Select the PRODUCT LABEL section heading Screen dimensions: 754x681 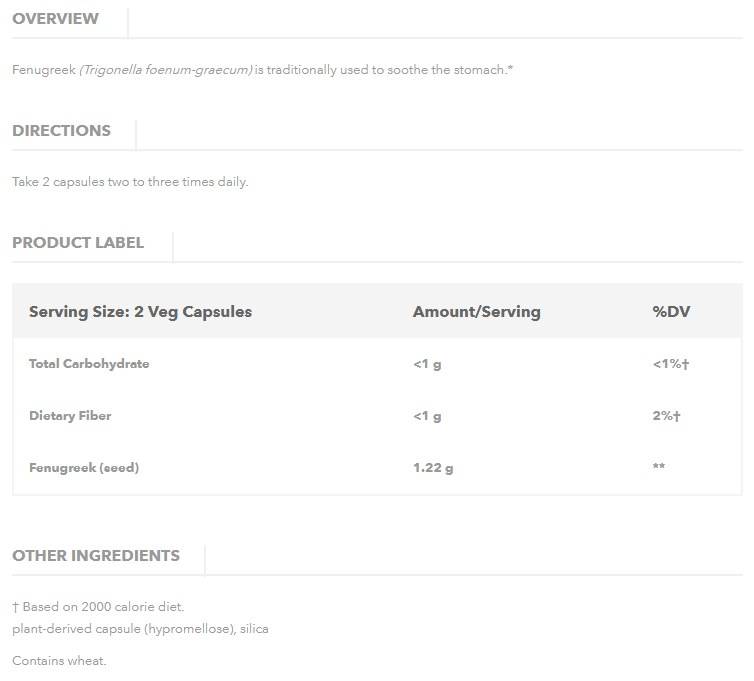click(x=78, y=242)
